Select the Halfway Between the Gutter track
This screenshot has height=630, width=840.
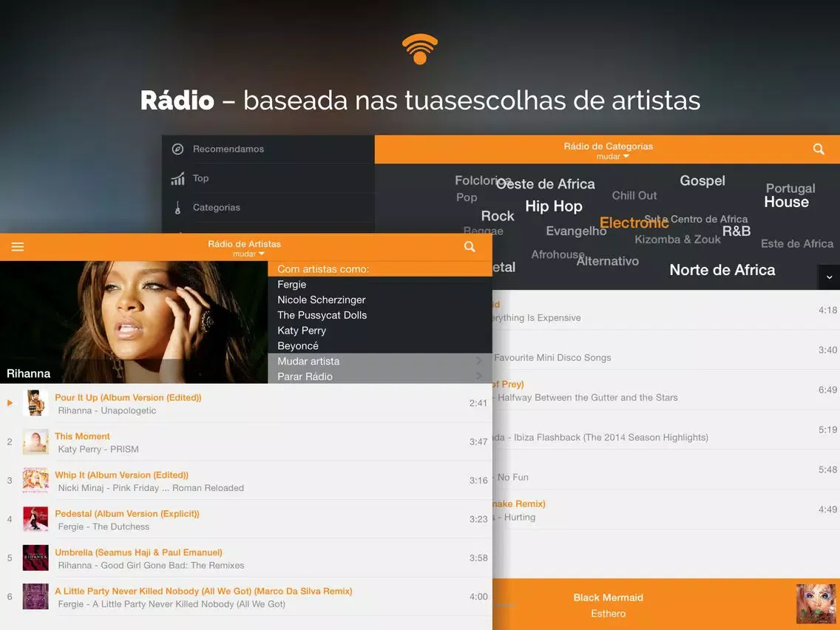(666, 390)
